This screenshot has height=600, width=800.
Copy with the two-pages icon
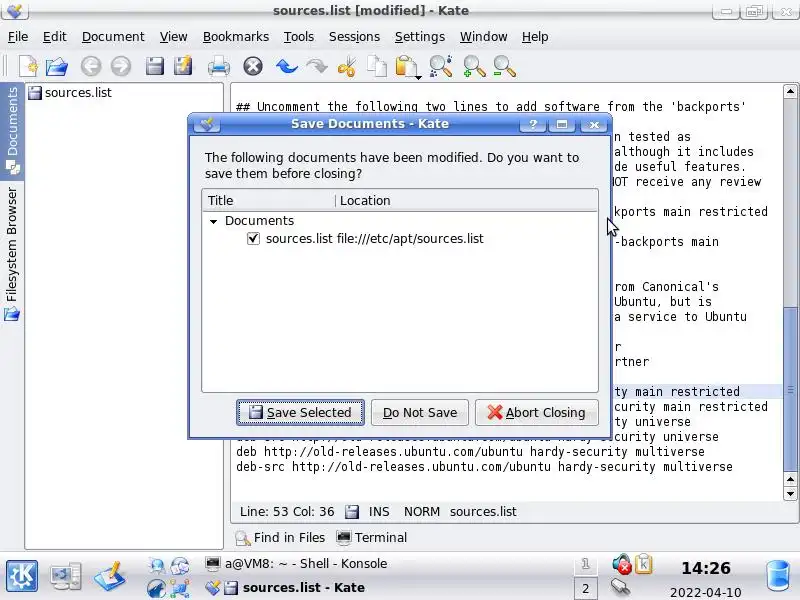coord(377,66)
